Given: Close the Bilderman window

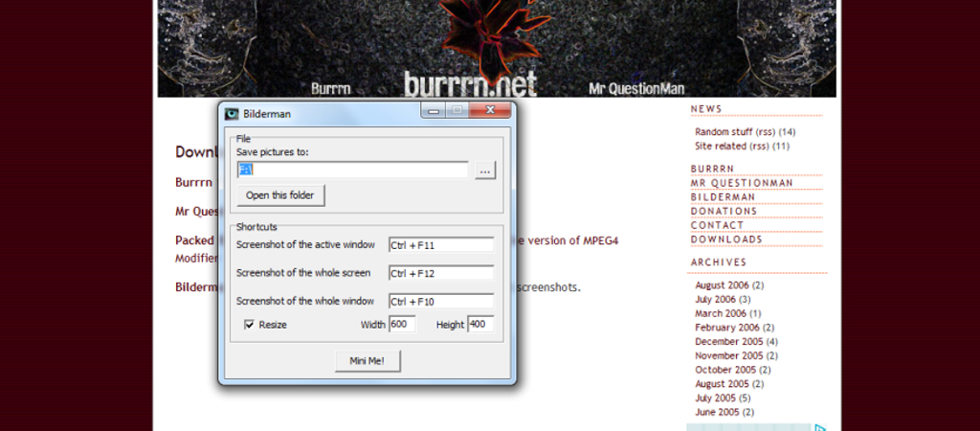Looking at the screenshot, I should pyautogui.click(x=490, y=111).
